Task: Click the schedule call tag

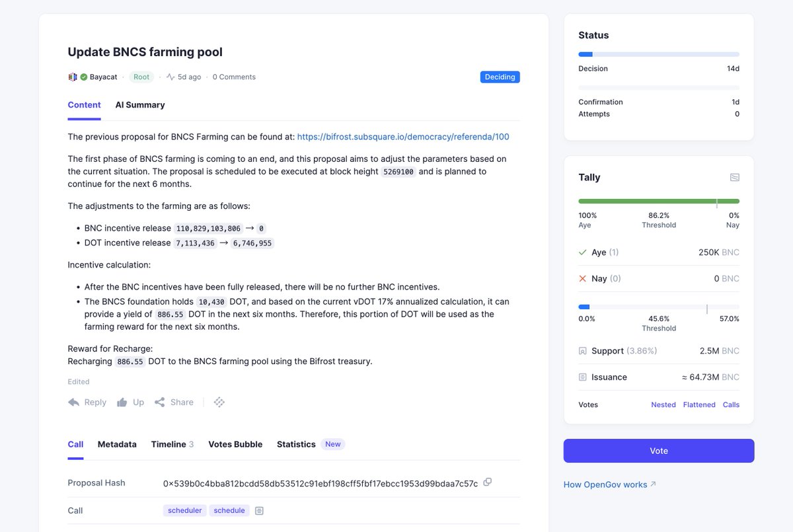Action: pos(229,510)
